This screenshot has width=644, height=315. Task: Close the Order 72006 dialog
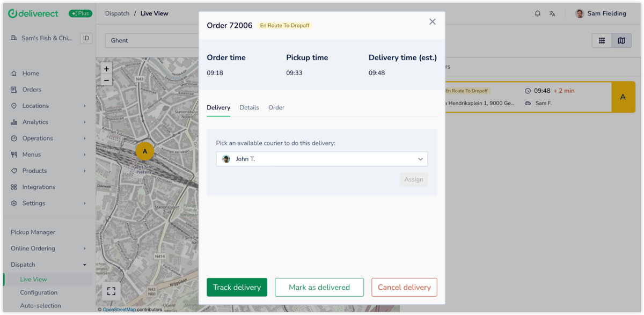click(x=432, y=22)
